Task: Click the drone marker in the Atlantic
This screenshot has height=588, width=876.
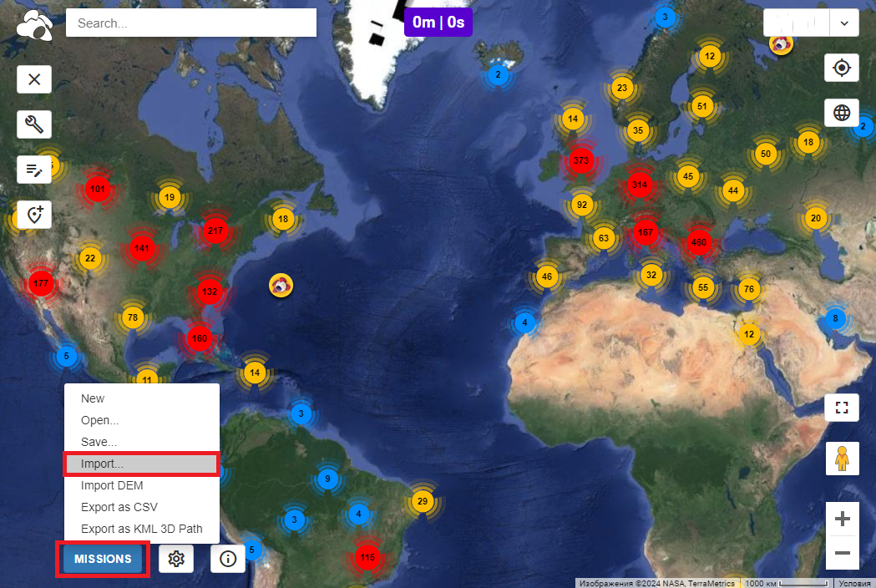Action: tap(281, 286)
